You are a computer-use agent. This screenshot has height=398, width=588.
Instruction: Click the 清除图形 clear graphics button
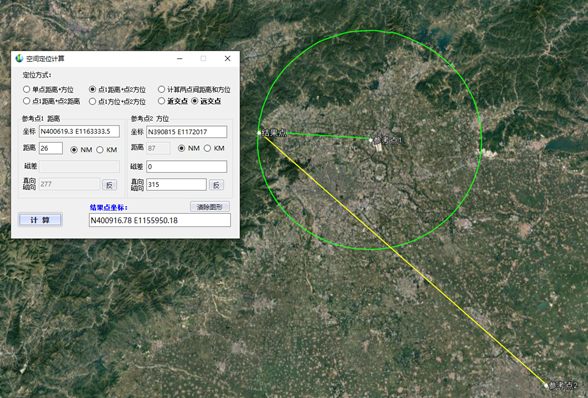(210, 207)
